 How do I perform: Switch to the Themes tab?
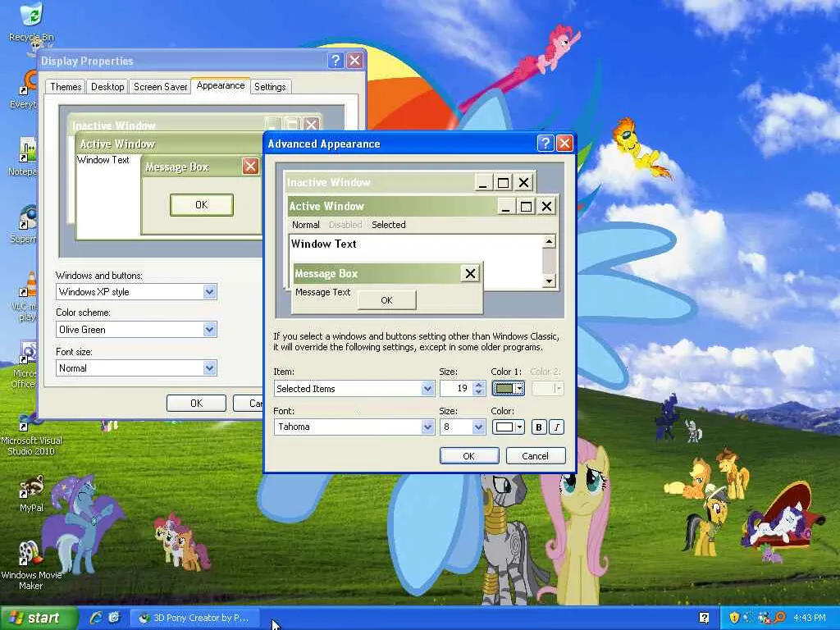[x=66, y=87]
